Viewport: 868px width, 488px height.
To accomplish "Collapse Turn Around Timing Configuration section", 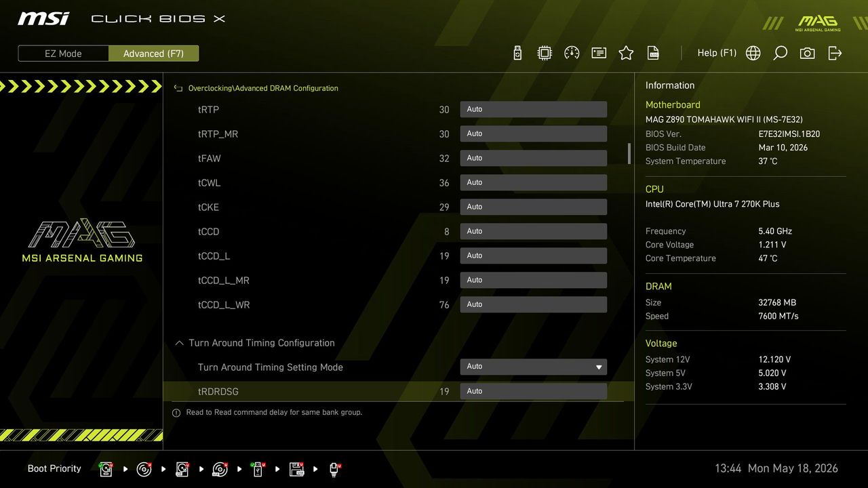I will coord(179,343).
